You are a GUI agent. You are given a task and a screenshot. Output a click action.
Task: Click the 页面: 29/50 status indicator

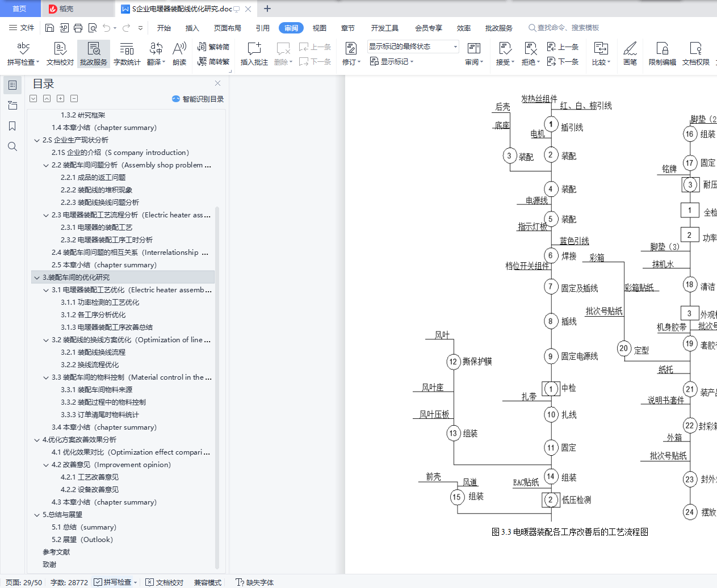[24, 582]
